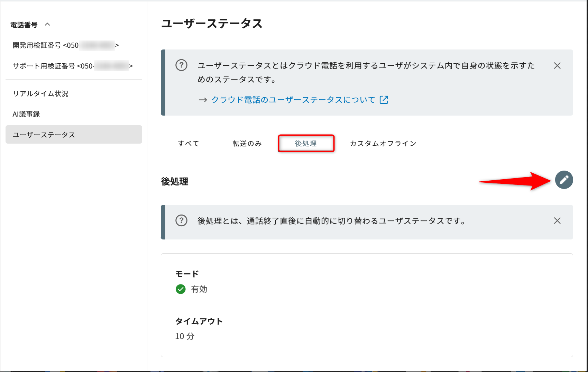Click the question mark icon in the 後処理 description banner
The height and width of the screenshot is (372, 588).
(x=181, y=220)
